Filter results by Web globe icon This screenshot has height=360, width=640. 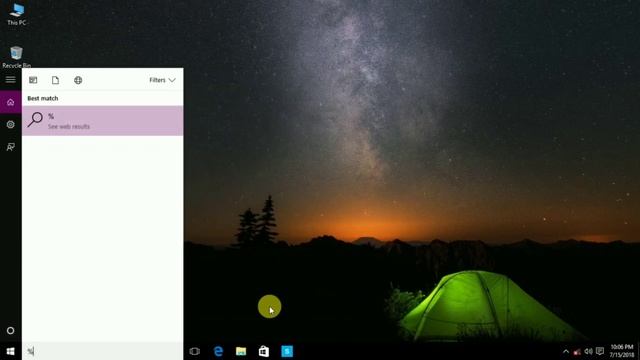[78, 80]
